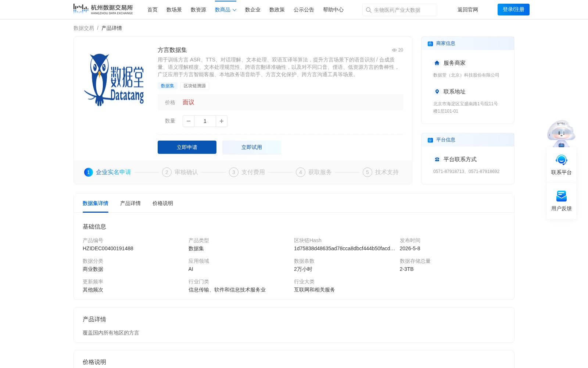Image resolution: width=588 pixels, height=368 pixels.
Task: Click the product title 方言数据集
Action: (x=172, y=50)
